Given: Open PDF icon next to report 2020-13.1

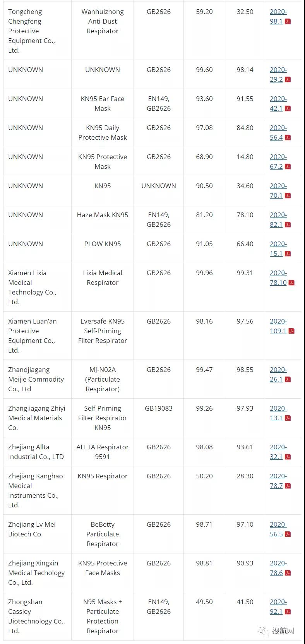Looking at the screenshot, I should tap(288, 418).
